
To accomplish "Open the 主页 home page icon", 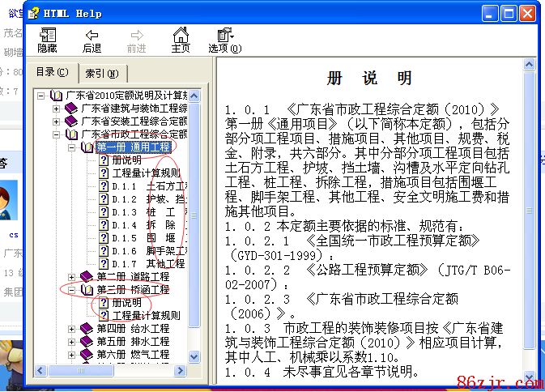I will [181, 40].
